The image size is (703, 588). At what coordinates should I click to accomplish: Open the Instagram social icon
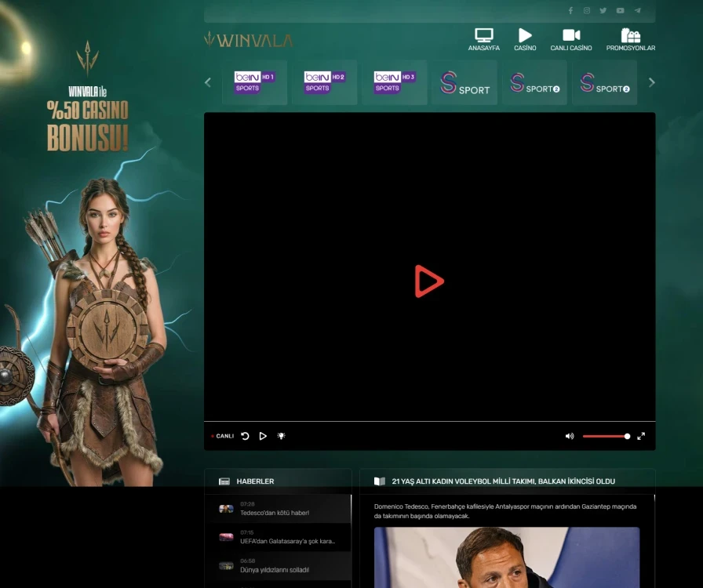tap(586, 10)
